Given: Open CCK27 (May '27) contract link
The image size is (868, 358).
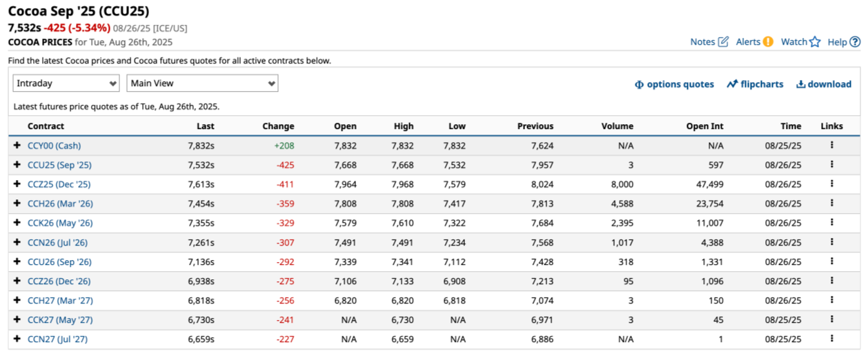Looking at the screenshot, I should pos(60,319).
